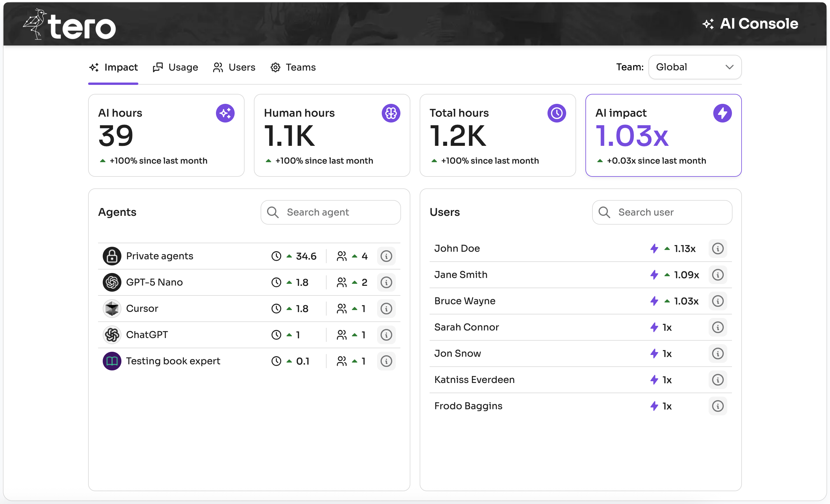Select the Impact tab
The height and width of the screenshot is (504, 830).
114,67
